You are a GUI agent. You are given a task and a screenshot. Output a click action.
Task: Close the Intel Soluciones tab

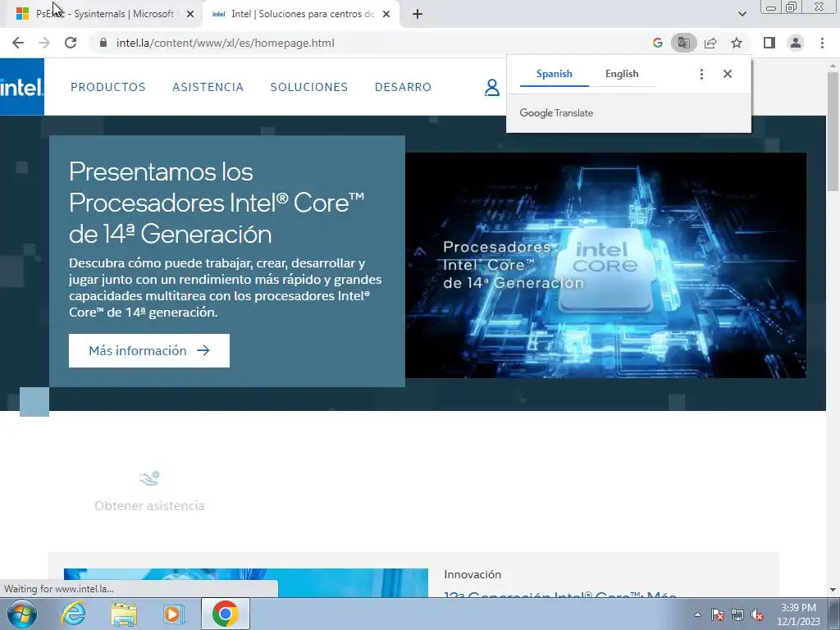point(386,15)
